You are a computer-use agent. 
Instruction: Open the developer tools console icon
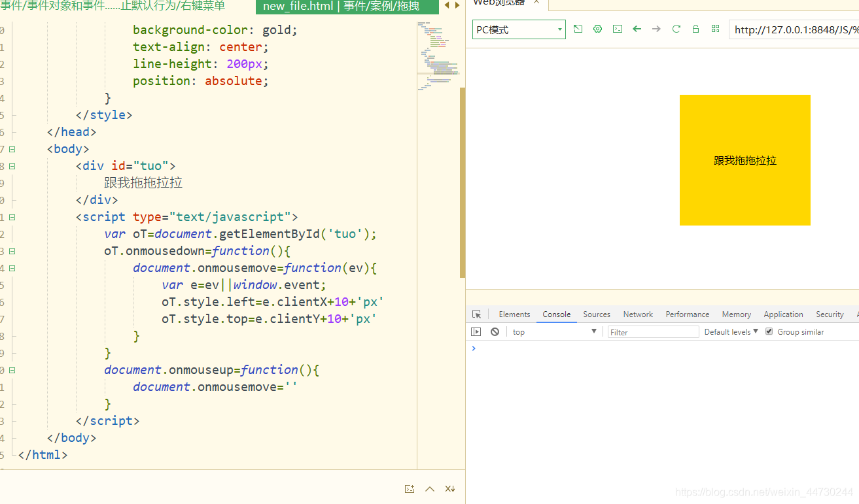click(x=617, y=29)
